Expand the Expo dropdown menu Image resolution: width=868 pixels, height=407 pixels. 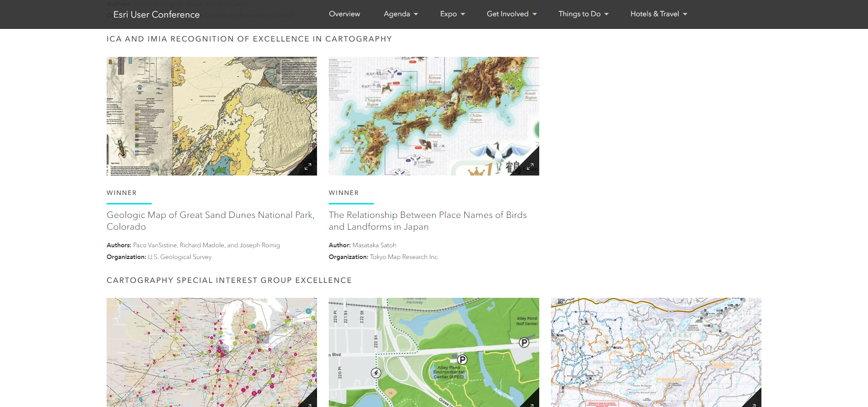click(452, 14)
